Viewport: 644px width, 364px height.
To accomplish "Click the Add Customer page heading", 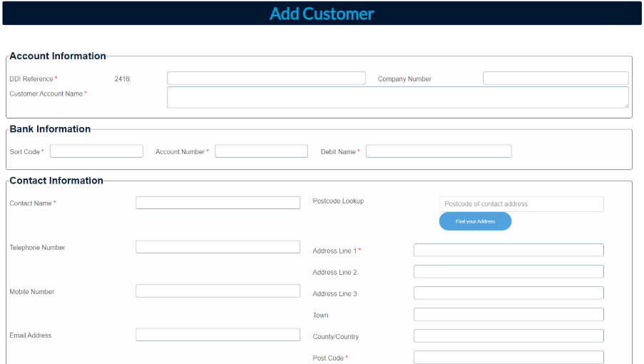I will (x=322, y=14).
